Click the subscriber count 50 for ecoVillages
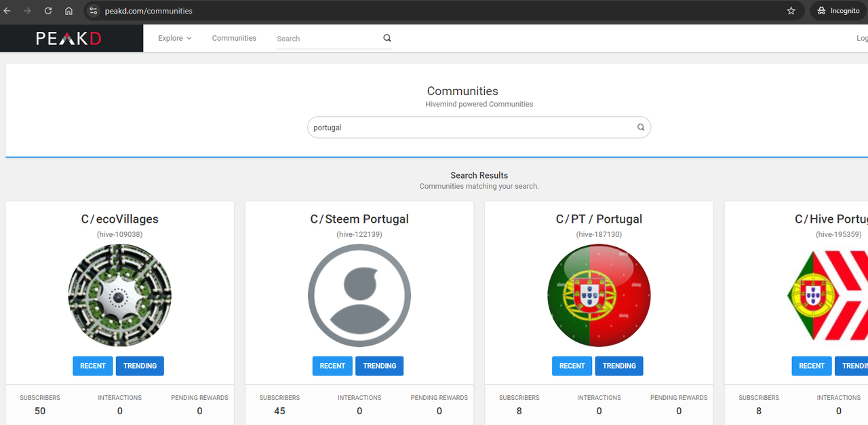Viewport: 868px width, 425px height. click(40, 411)
